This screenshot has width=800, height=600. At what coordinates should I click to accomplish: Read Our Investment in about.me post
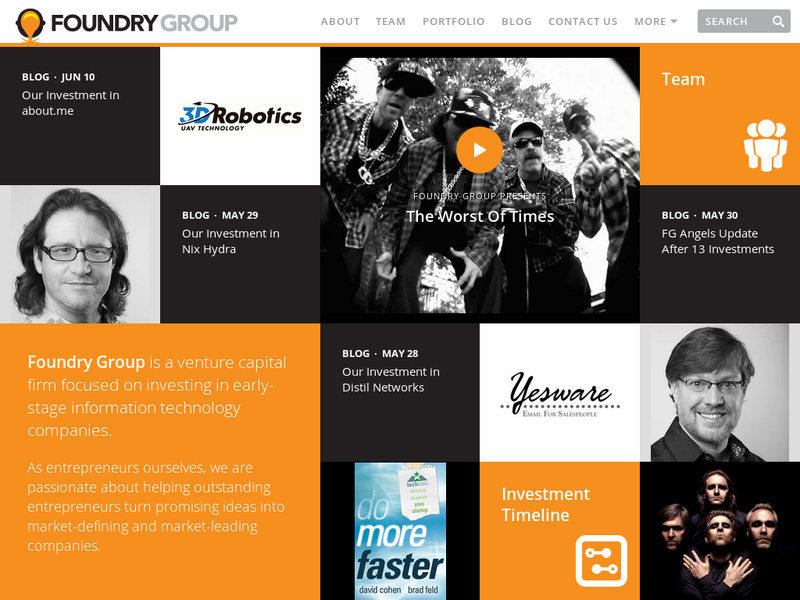coord(70,103)
